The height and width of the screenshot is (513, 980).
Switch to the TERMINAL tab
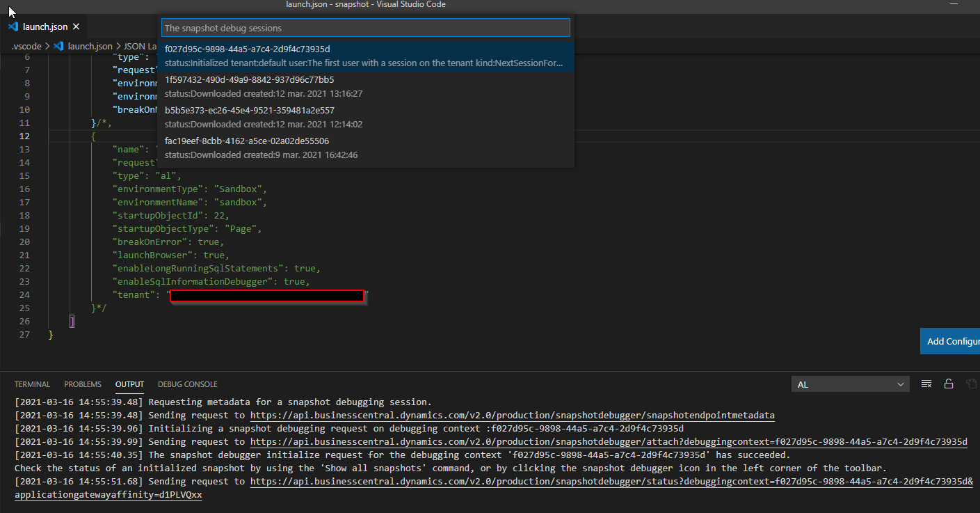[32, 384]
